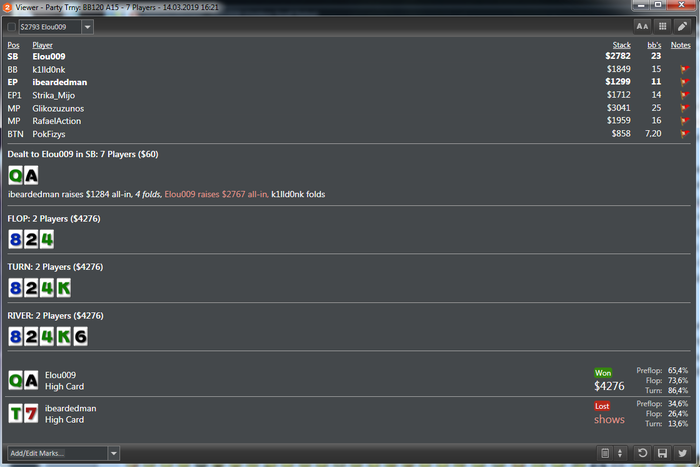Open the note flag for PokFizys
700x467 pixels.
[684, 133]
